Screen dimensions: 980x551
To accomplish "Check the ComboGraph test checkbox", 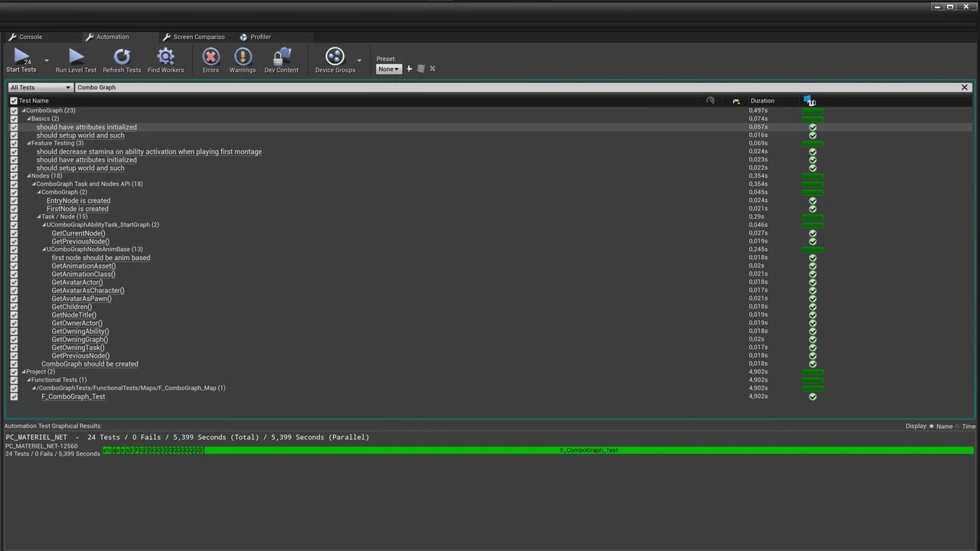I will 14,110.
